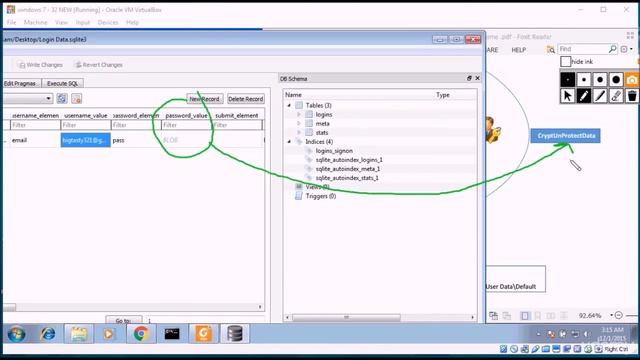Screen dimensions: 640x360
Task: Select the medium ink dot size
Action: pyautogui.click(x=600, y=80)
